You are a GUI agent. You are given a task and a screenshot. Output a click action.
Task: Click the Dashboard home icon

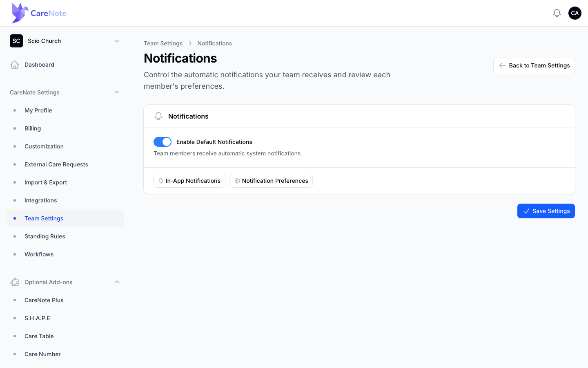tap(15, 65)
